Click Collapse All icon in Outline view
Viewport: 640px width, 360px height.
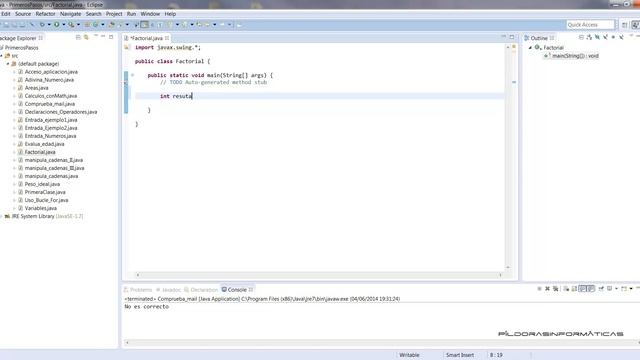click(581, 37)
